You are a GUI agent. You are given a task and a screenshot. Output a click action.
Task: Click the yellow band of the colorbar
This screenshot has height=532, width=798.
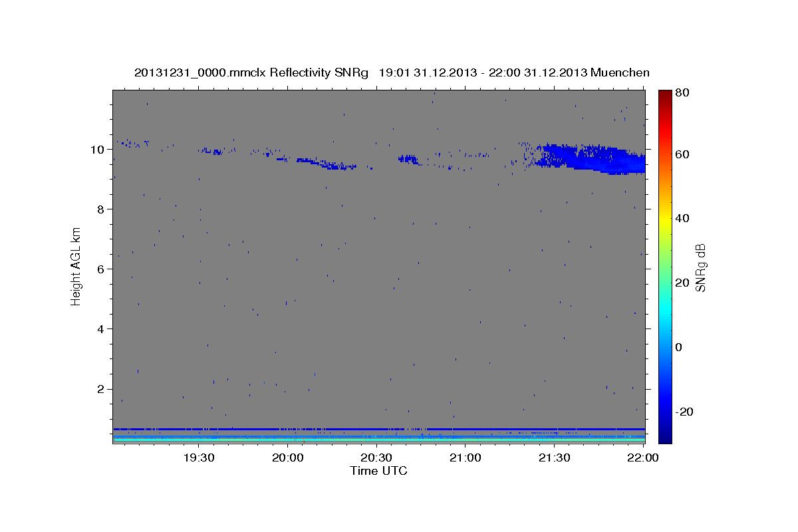pyautogui.click(x=665, y=219)
